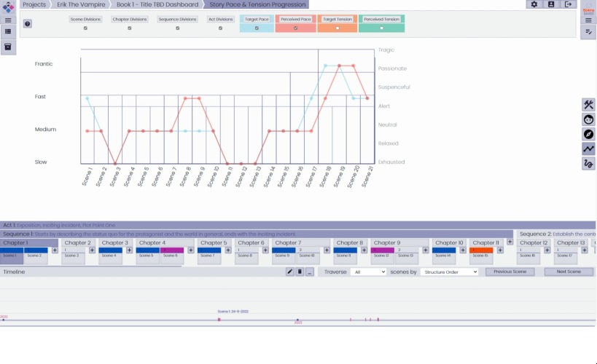This screenshot has height=364, width=597.
Task: Open the user account icon
Action: click(551, 4)
